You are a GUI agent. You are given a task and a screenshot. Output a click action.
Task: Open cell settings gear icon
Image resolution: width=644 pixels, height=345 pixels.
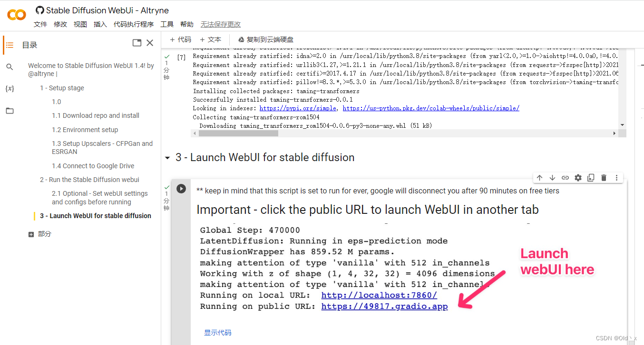pos(578,178)
